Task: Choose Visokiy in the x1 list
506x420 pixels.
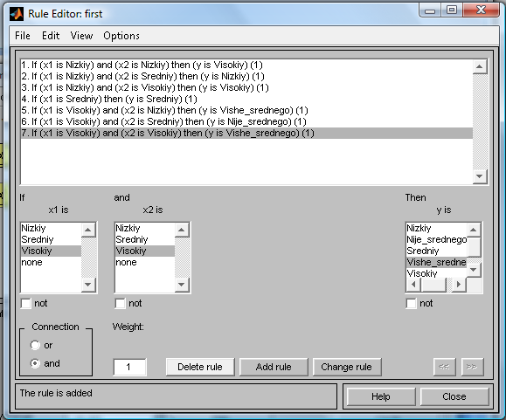Action: coord(51,251)
